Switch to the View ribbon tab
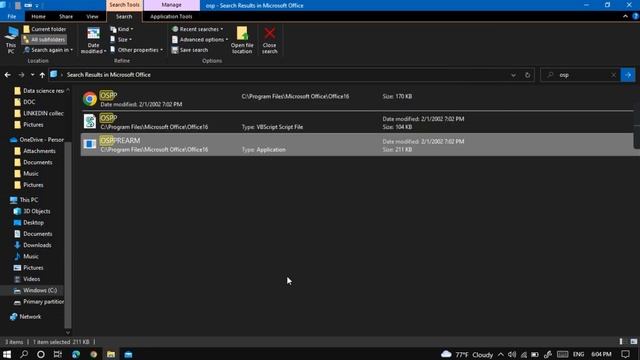640x360 pixels. click(92, 16)
